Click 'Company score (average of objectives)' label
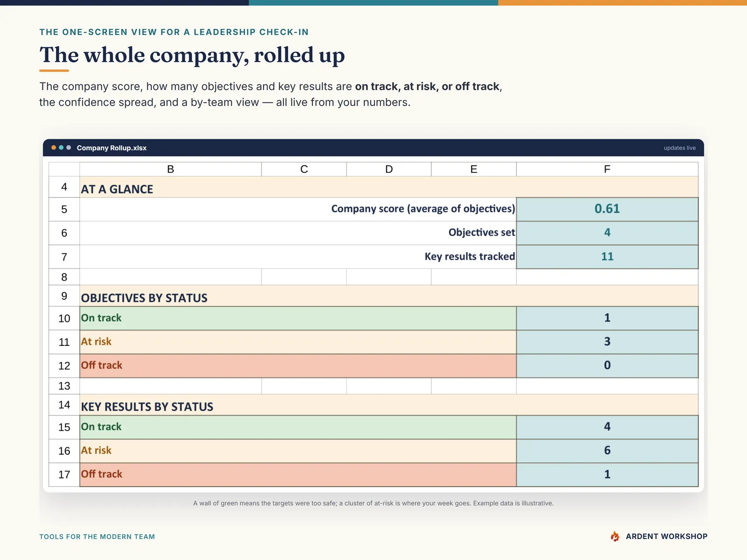The width and height of the screenshot is (747, 560). (x=423, y=209)
